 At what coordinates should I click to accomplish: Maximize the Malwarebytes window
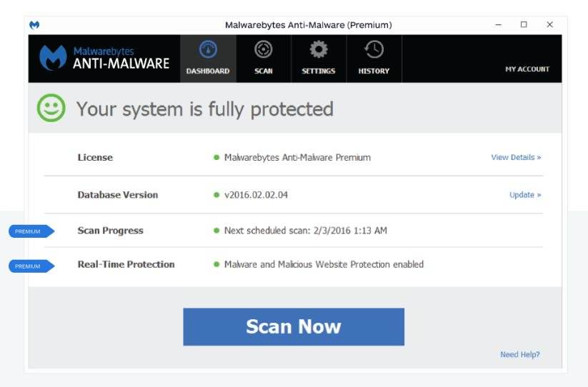[x=524, y=25]
